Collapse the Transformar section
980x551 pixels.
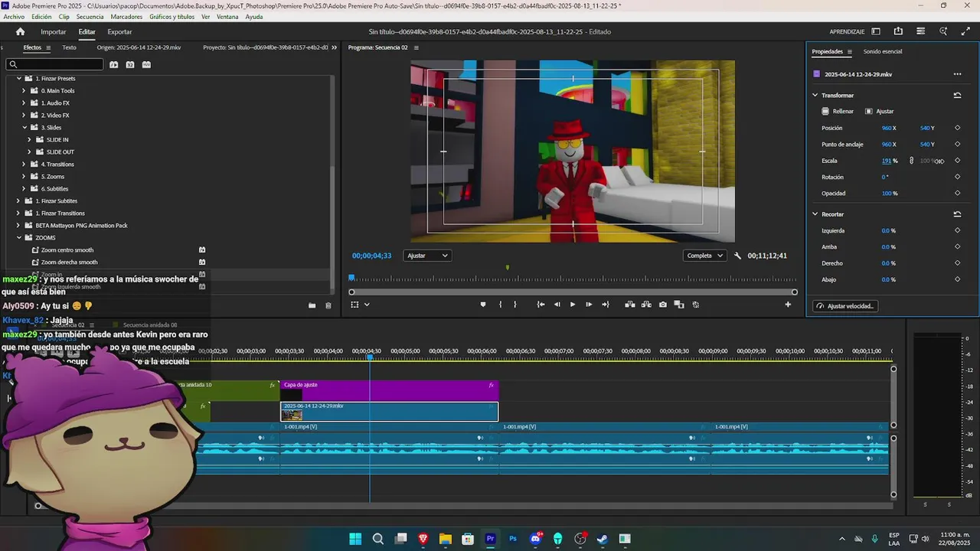tap(815, 96)
